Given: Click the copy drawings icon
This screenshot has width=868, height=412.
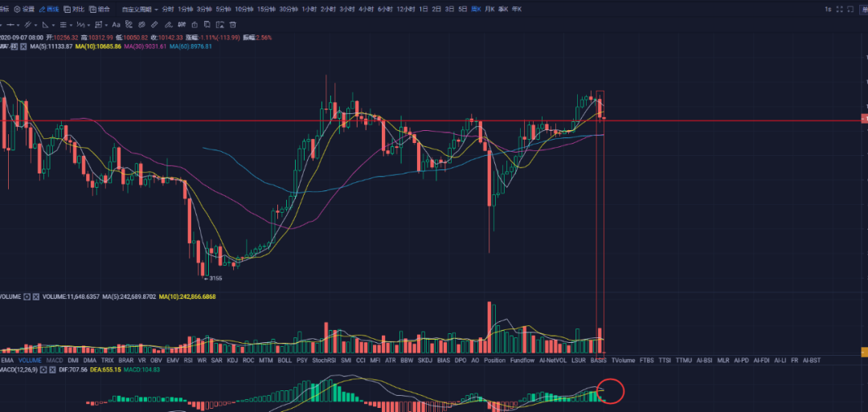Looking at the screenshot, I should click(x=207, y=25).
